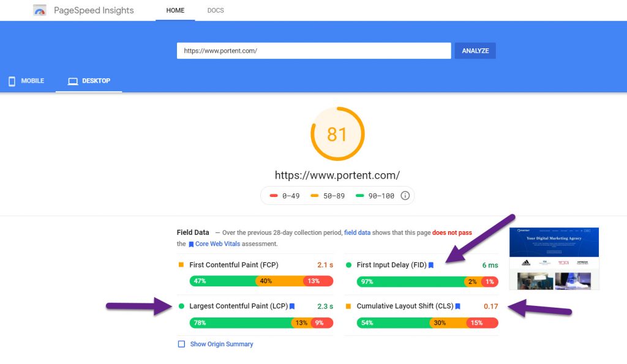Click the green circle icon beside LCP
627x364 pixels.
(x=181, y=306)
